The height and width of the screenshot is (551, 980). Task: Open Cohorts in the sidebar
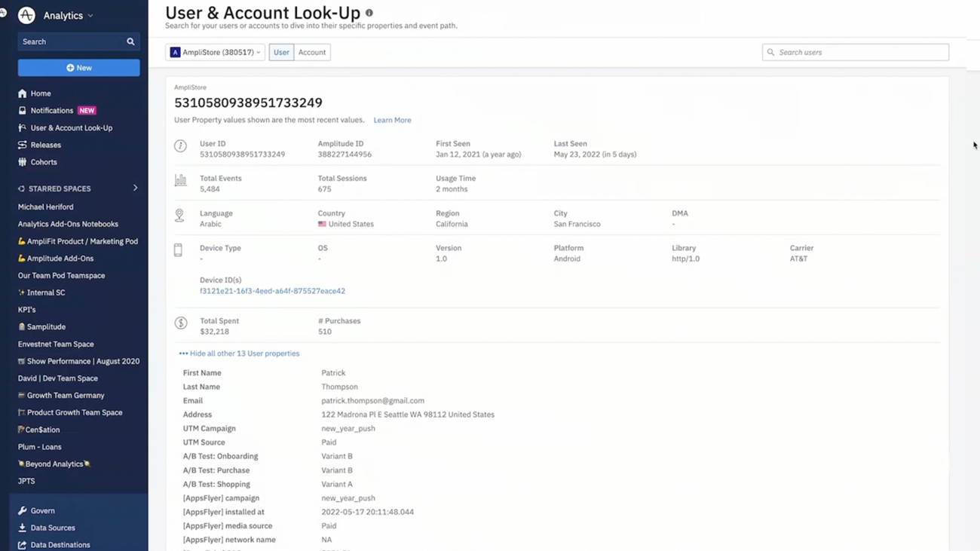[x=44, y=162]
